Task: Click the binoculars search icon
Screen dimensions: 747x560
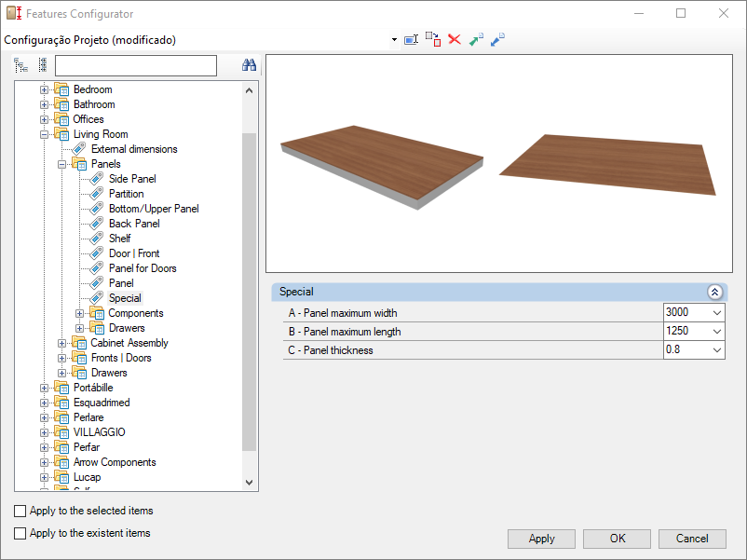Action: 250,65
